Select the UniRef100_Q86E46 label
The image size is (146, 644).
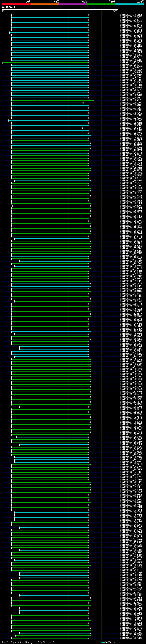[131, 256]
